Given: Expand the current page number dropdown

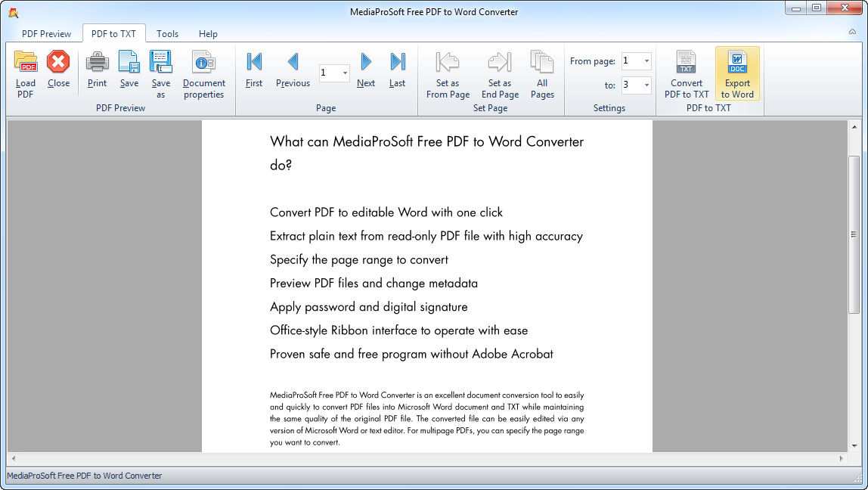Looking at the screenshot, I should (x=345, y=73).
